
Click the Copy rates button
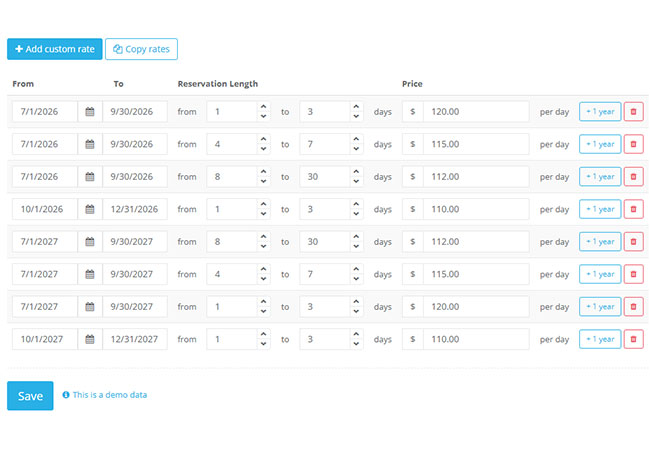click(x=141, y=49)
